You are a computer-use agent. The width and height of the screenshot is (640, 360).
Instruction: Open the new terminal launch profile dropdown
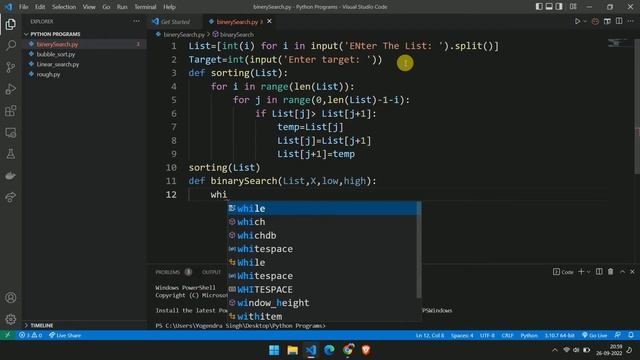pyautogui.click(x=588, y=272)
